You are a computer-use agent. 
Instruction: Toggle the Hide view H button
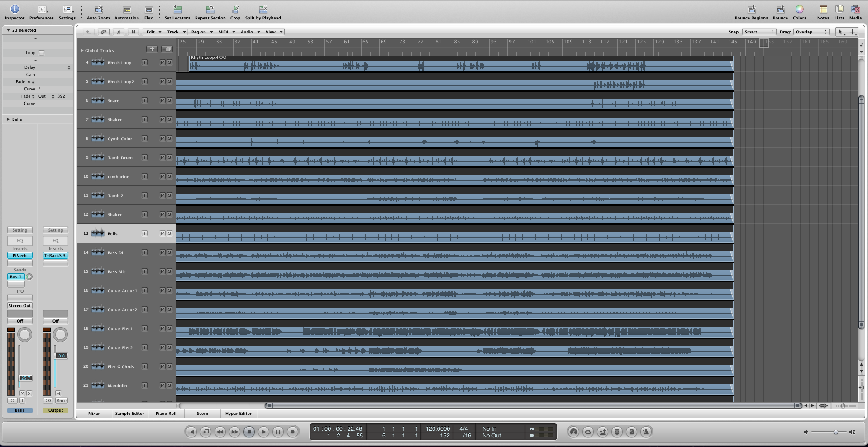pyautogui.click(x=133, y=32)
